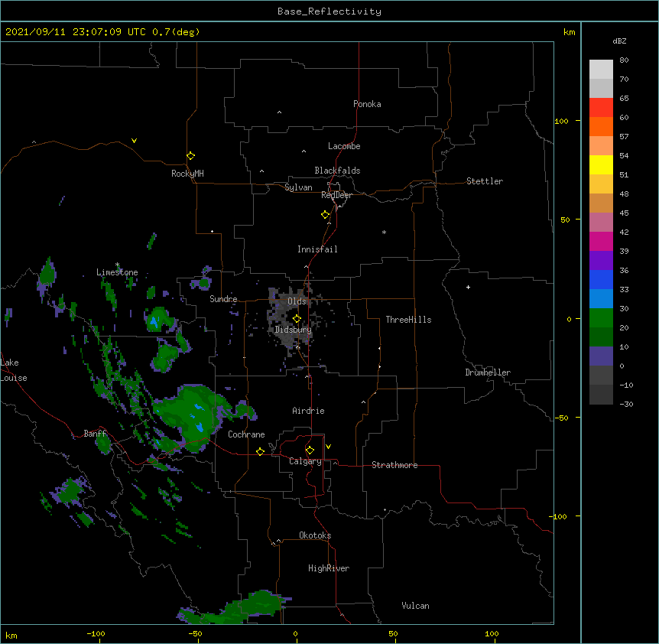Select the magenta 42 dBZ legend swatch
This screenshot has width=659, height=644.
(x=601, y=241)
